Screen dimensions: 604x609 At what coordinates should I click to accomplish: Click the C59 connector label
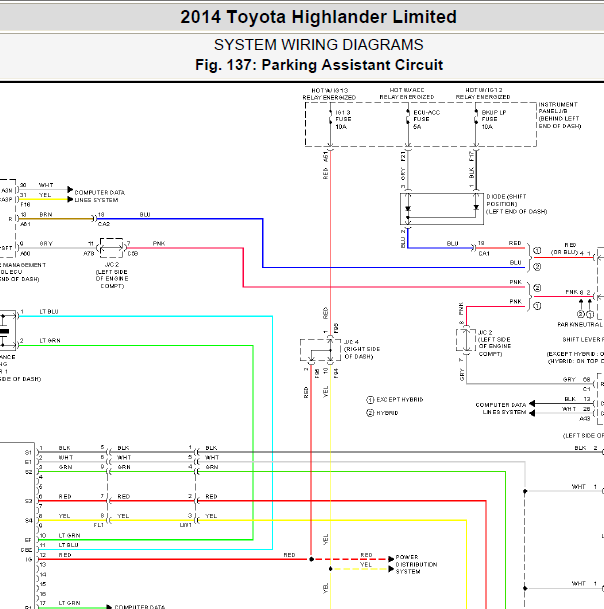click(133, 254)
